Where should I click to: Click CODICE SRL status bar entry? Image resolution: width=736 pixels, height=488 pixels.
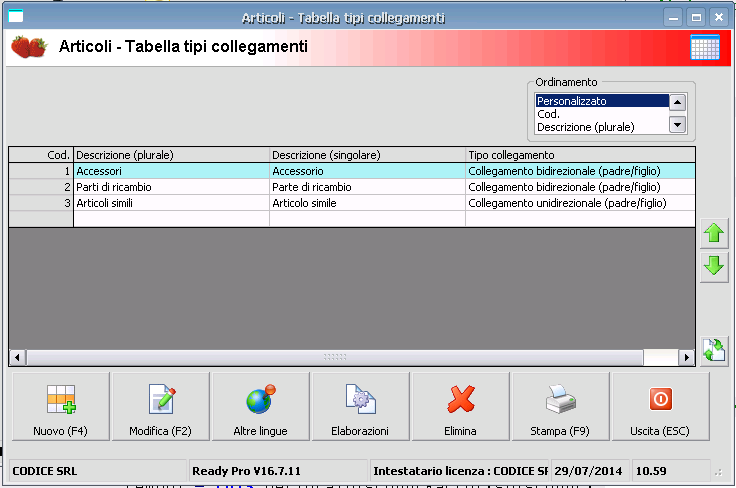click(98, 471)
